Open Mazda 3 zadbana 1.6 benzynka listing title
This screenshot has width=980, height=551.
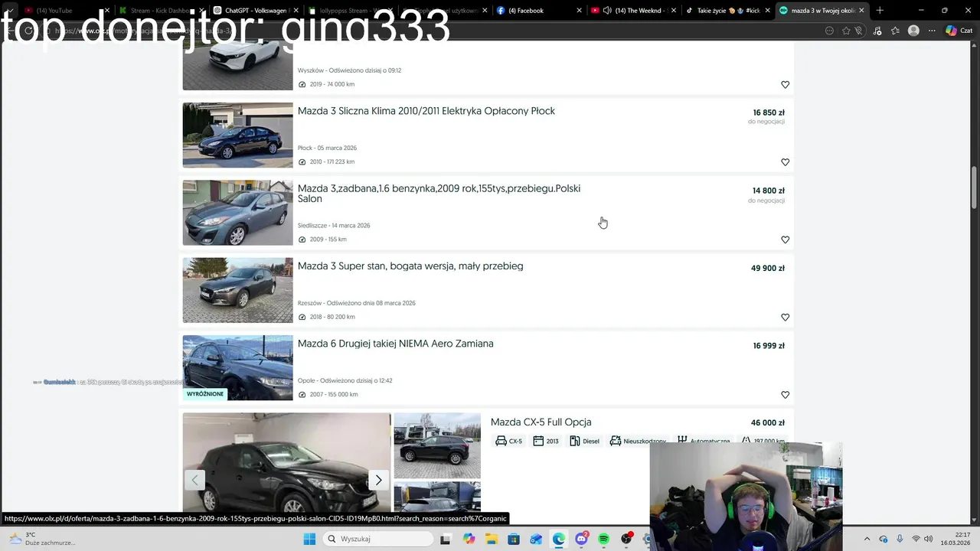pyautogui.click(x=439, y=194)
